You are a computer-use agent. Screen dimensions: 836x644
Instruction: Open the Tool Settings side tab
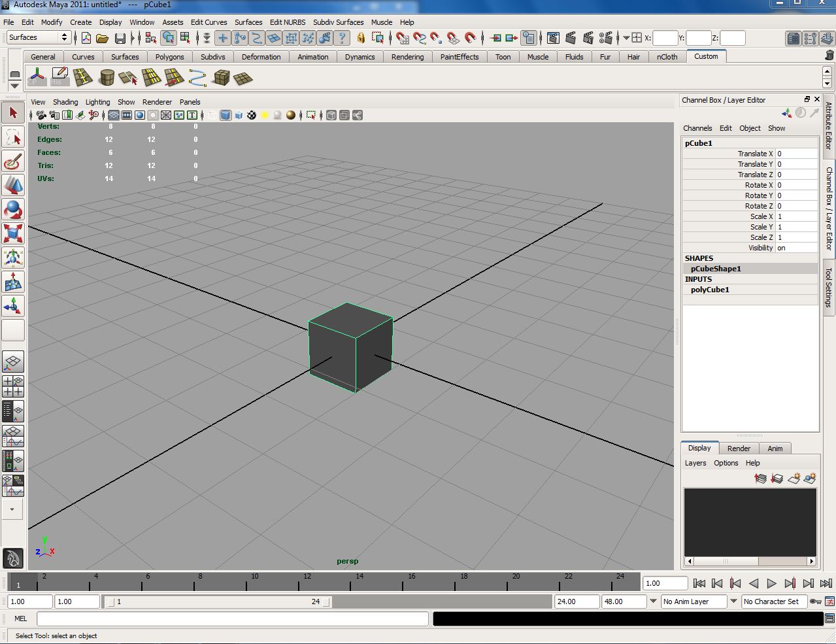829,288
